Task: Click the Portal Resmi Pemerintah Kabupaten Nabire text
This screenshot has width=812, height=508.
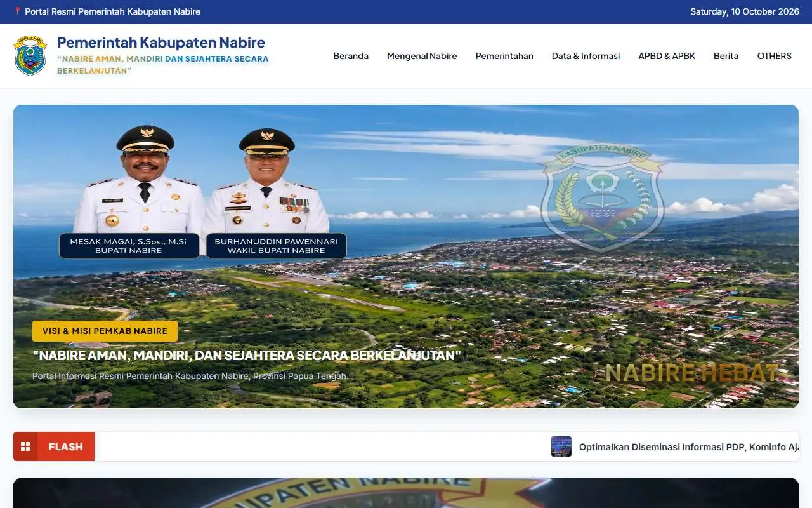Action: (112, 11)
